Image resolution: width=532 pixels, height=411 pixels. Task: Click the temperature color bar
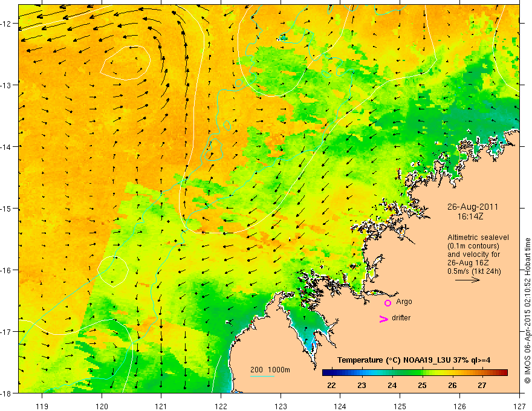click(x=415, y=373)
